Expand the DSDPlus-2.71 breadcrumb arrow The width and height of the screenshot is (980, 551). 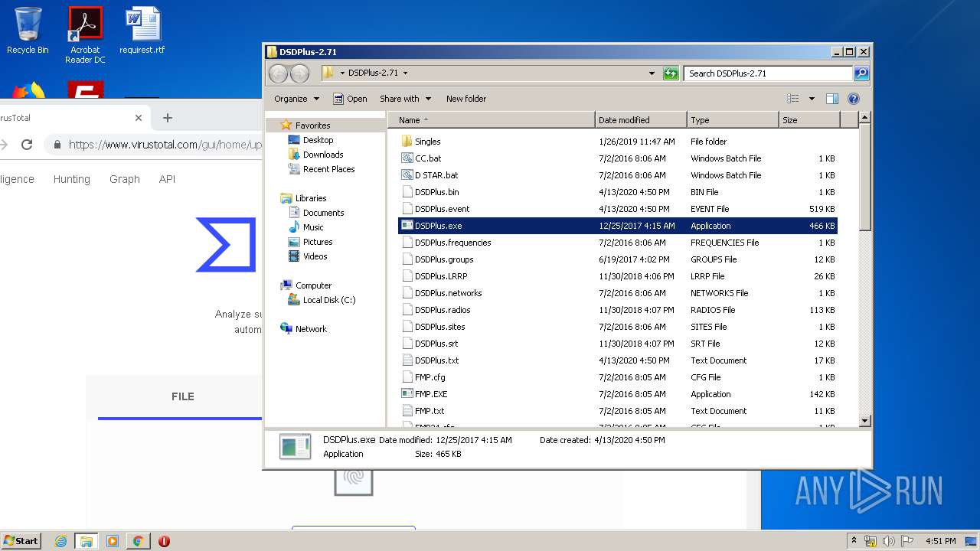click(x=405, y=73)
